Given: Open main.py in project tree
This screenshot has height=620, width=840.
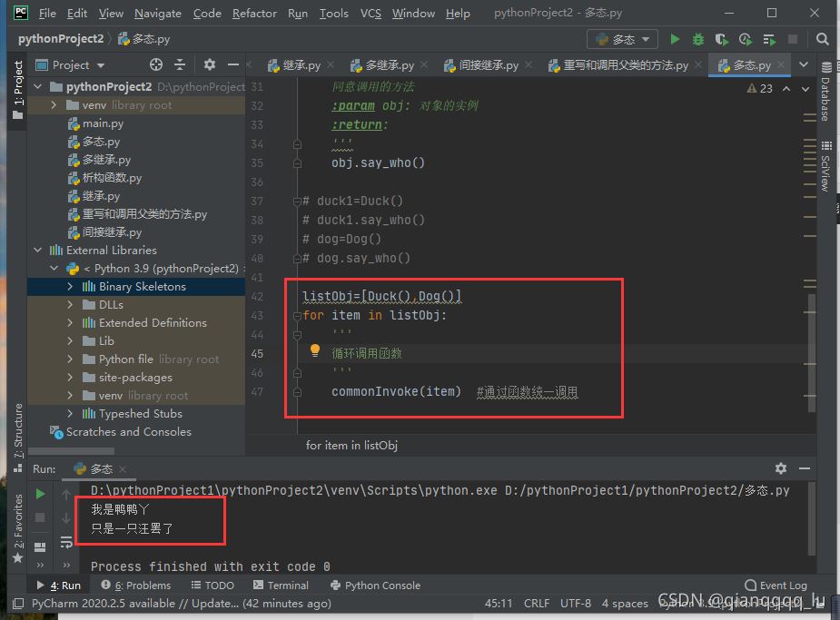Looking at the screenshot, I should [x=103, y=123].
